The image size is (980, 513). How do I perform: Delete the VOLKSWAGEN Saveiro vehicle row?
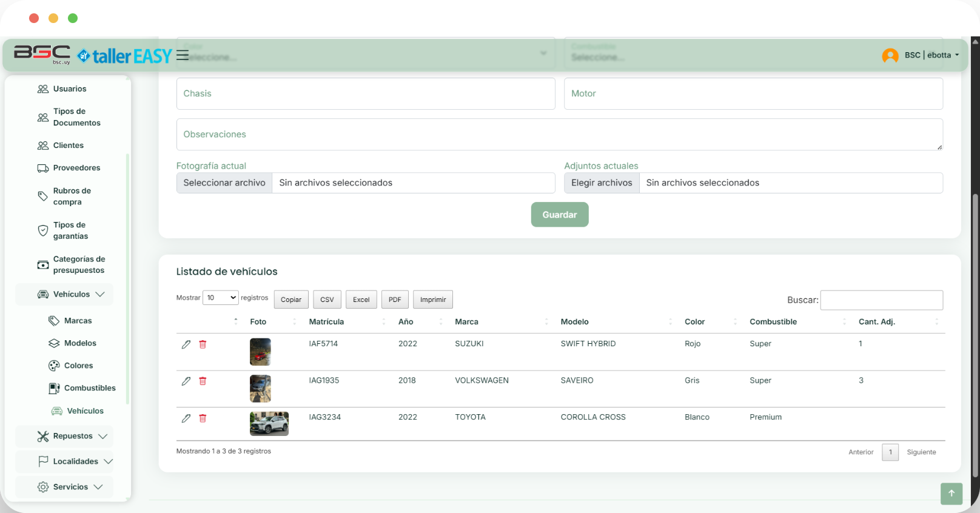point(203,381)
